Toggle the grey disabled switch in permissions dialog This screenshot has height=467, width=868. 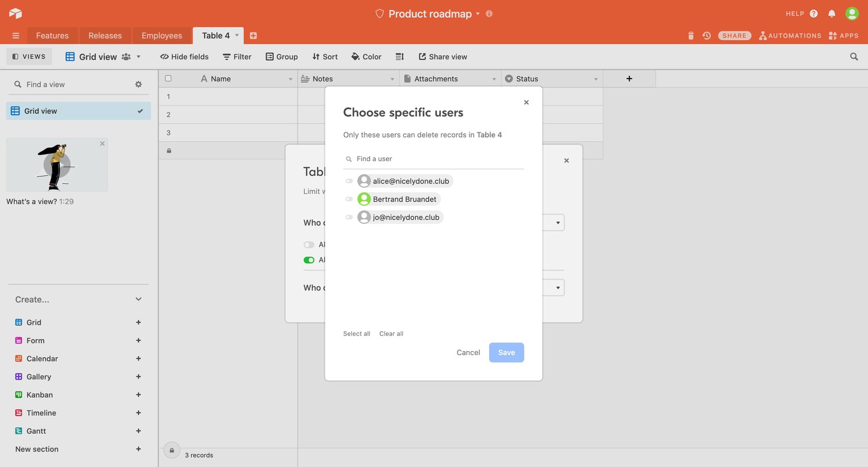309,244
